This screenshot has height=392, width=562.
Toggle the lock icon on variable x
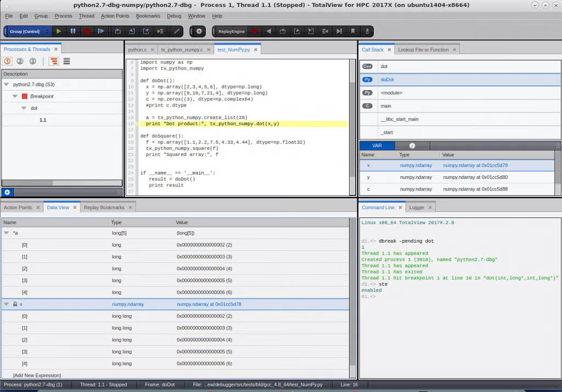(15, 304)
